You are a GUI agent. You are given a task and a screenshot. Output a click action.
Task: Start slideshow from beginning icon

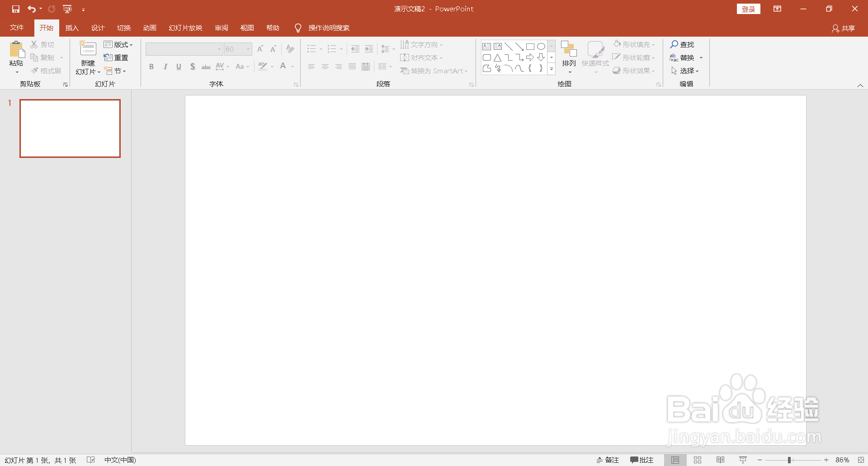coord(67,9)
